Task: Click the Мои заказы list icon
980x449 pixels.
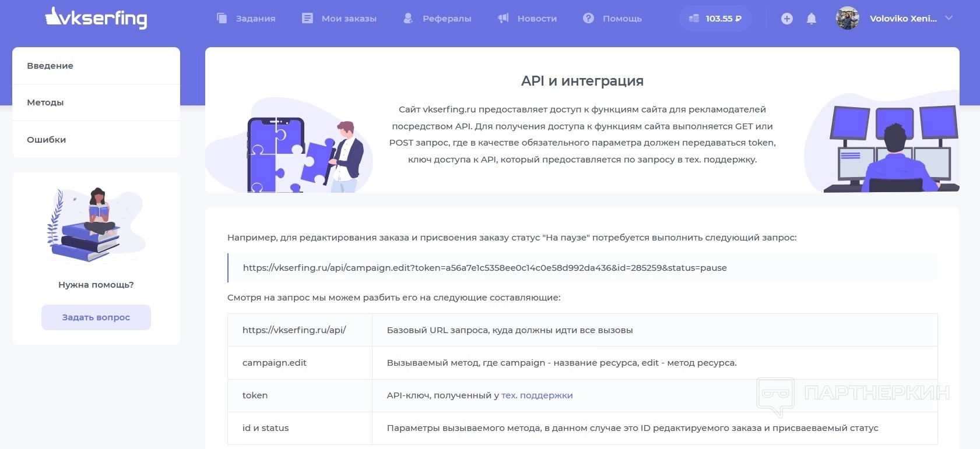Action: point(307,18)
